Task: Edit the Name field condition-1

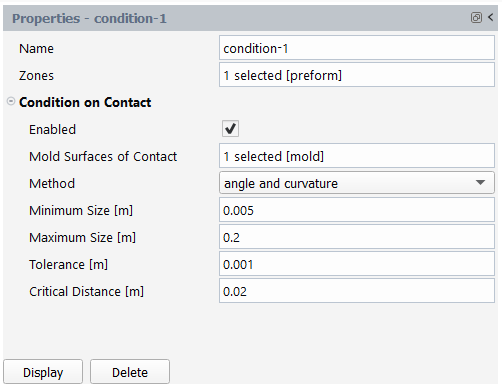Action: tap(357, 48)
